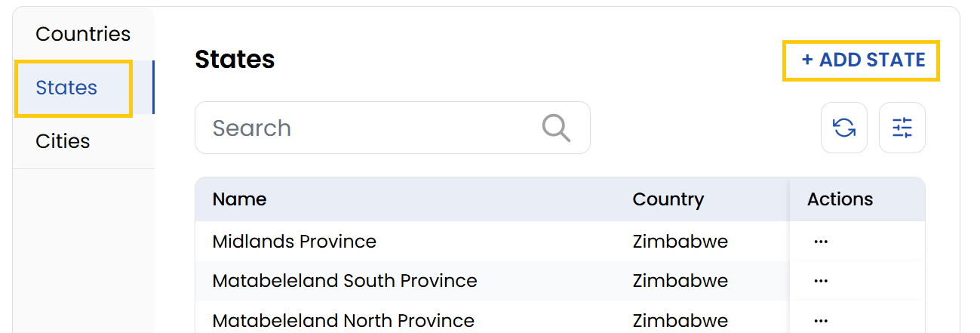Click Zimbabwe in Matabeleland North Province row
This screenshot has width=980, height=333.
[x=680, y=320]
